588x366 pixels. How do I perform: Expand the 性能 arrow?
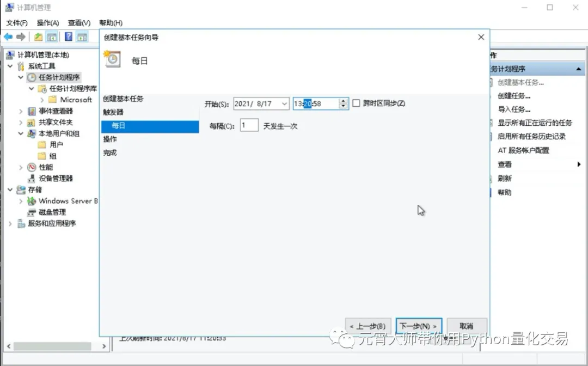pyautogui.click(x=21, y=167)
